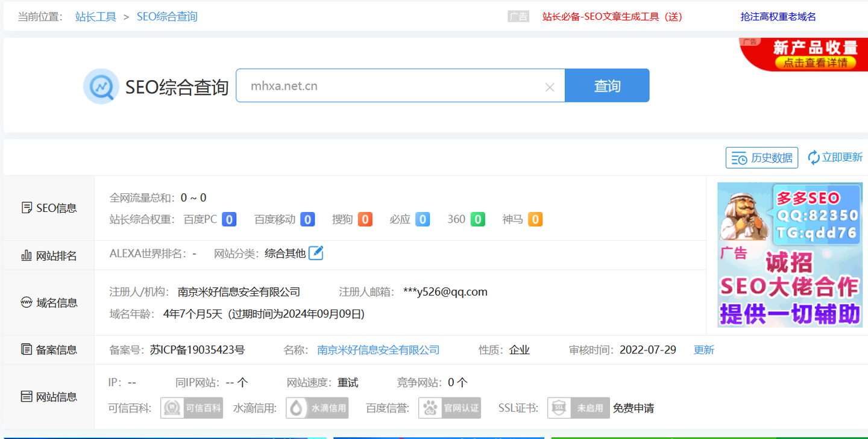Screen dimensions: 868x439
Task: Click the 历史数据 history icon button
Action: tap(739, 157)
